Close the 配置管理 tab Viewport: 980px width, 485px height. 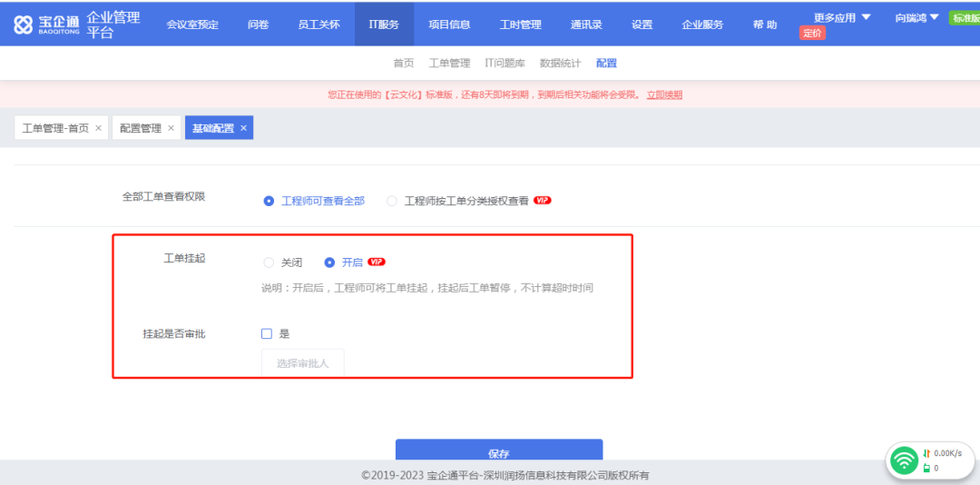pyautogui.click(x=171, y=128)
